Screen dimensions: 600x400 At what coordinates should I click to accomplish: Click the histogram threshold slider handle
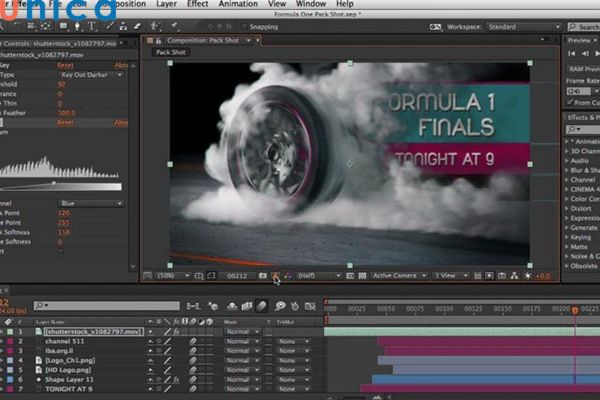point(54,183)
